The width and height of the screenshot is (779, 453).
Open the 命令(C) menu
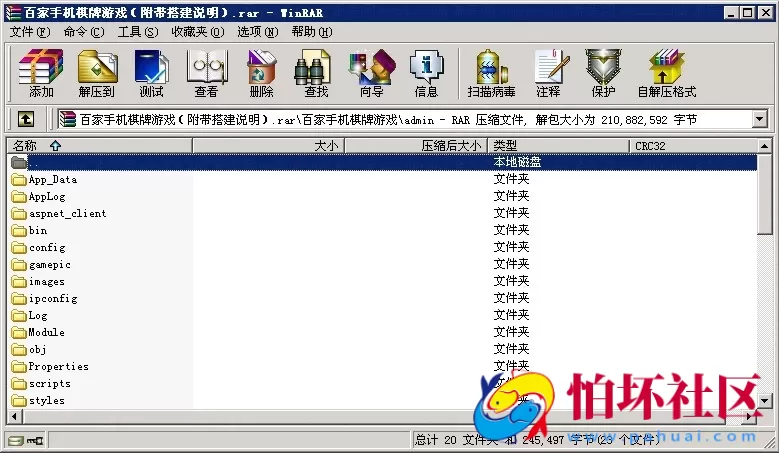[84, 32]
